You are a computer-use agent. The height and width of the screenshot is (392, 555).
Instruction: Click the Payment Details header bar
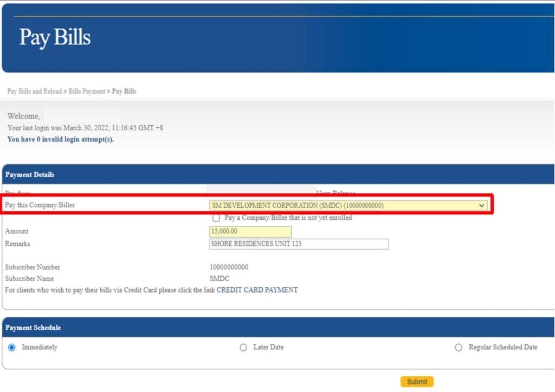(277, 174)
